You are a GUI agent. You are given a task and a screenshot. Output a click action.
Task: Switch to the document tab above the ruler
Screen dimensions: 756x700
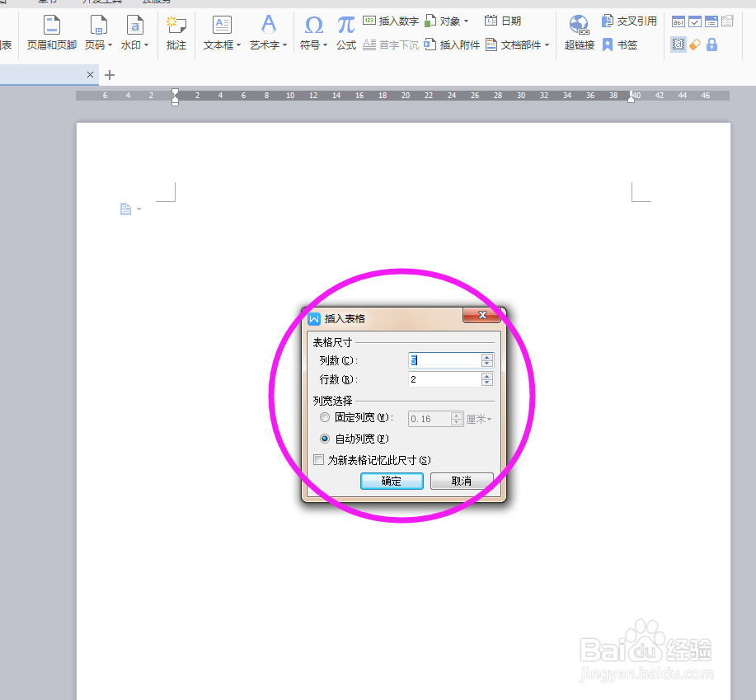pyautogui.click(x=45, y=74)
